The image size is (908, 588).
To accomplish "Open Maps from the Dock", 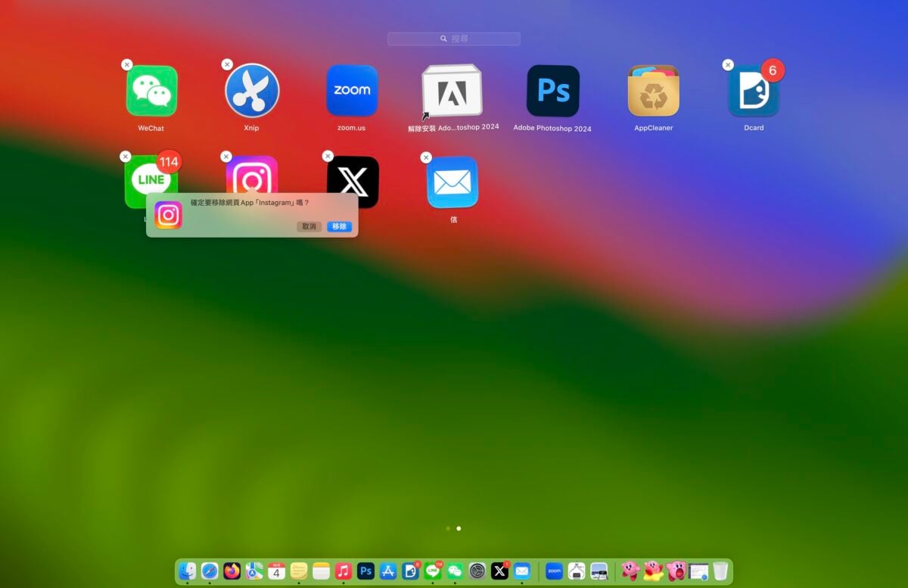I will pyautogui.click(x=254, y=571).
